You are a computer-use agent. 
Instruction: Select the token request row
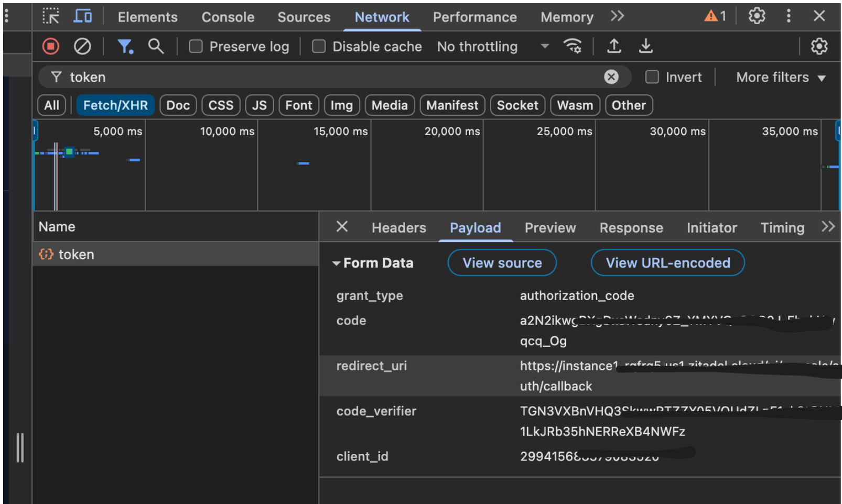176,254
